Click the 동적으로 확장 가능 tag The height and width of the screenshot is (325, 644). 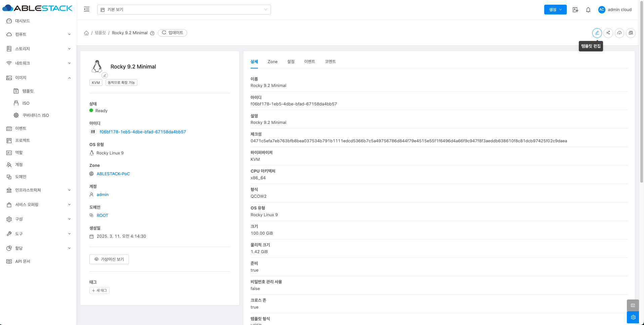point(121,83)
